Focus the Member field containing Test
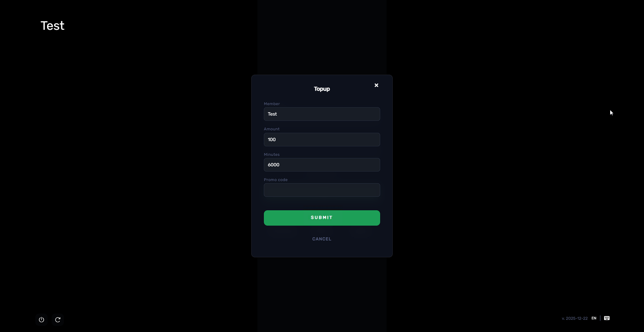The height and width of the screenshot is (332, 644). point(322,114)
